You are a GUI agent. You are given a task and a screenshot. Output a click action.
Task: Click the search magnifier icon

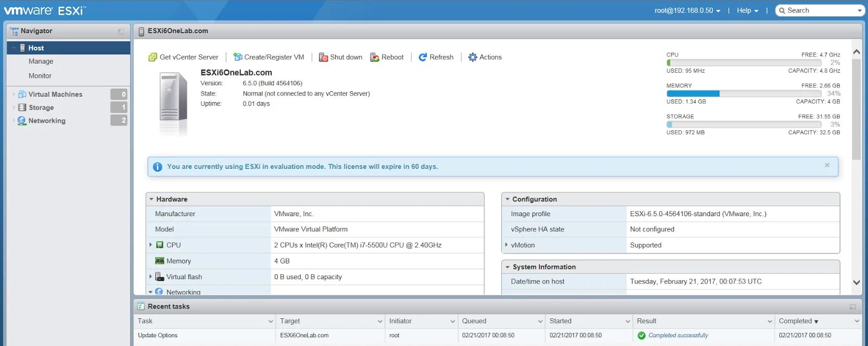(782, 10)
